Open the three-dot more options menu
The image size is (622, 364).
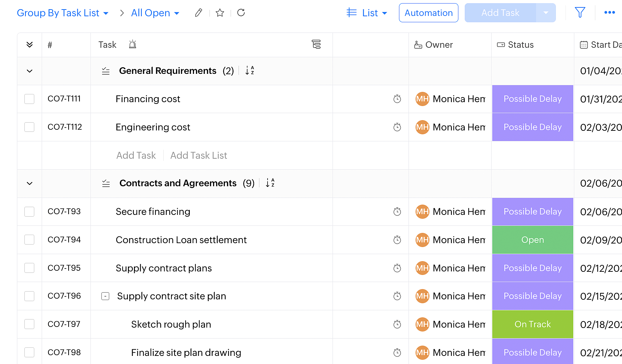point(610,13)
